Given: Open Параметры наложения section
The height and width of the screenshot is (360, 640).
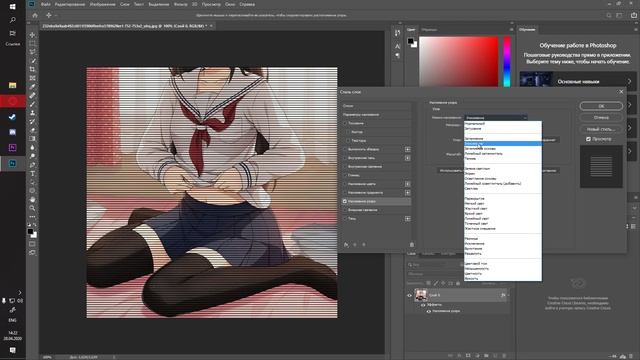Looking at the screenshot, I should tap(376, 115).
